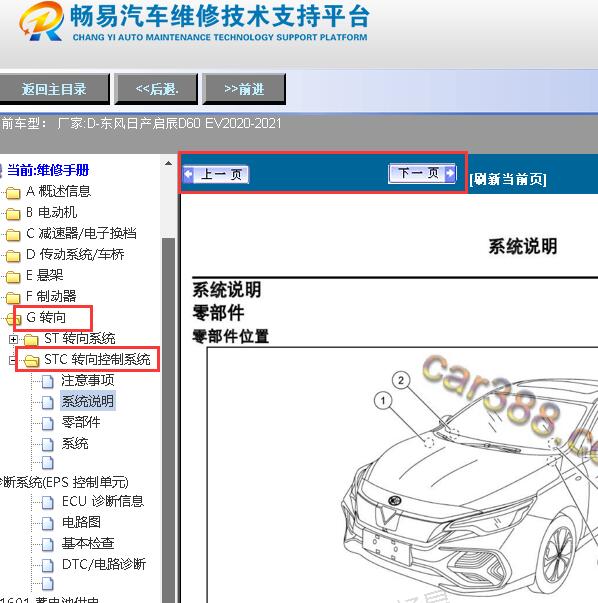Click document icon beside 系统

pyautogui.click(x=48, y=444)
